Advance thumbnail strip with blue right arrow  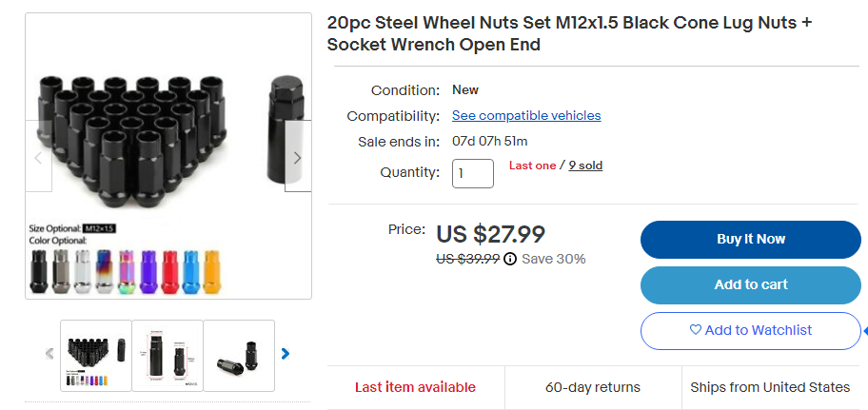pyautogui.click(x=285, y=354)
